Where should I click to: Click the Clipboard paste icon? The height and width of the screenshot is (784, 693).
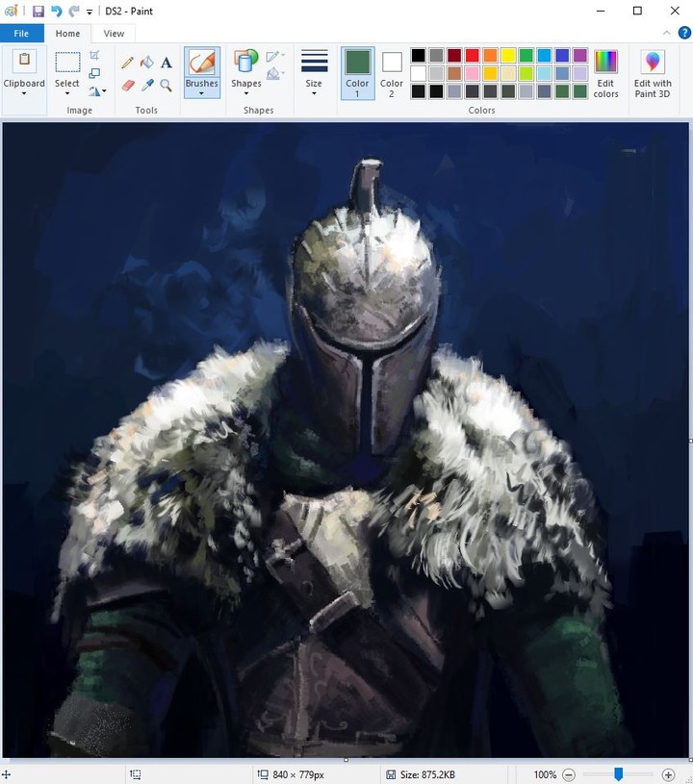pyautogui.click(x=24, y=61)
